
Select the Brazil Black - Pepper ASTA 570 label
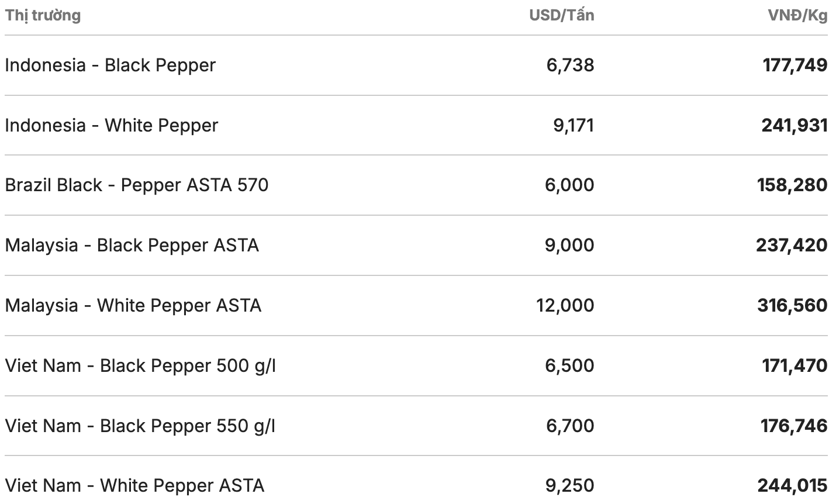pyautogui.click(x=137, y=185)
